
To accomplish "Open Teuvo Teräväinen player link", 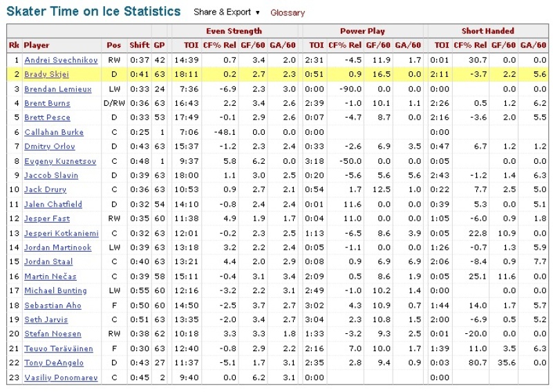I will 59,348.
